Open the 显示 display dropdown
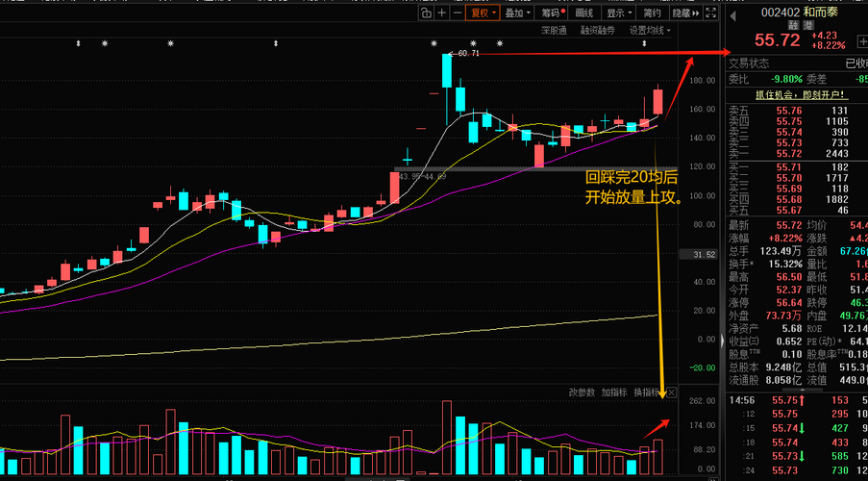Viewport: 868px width, 481px height. (618, 13)
